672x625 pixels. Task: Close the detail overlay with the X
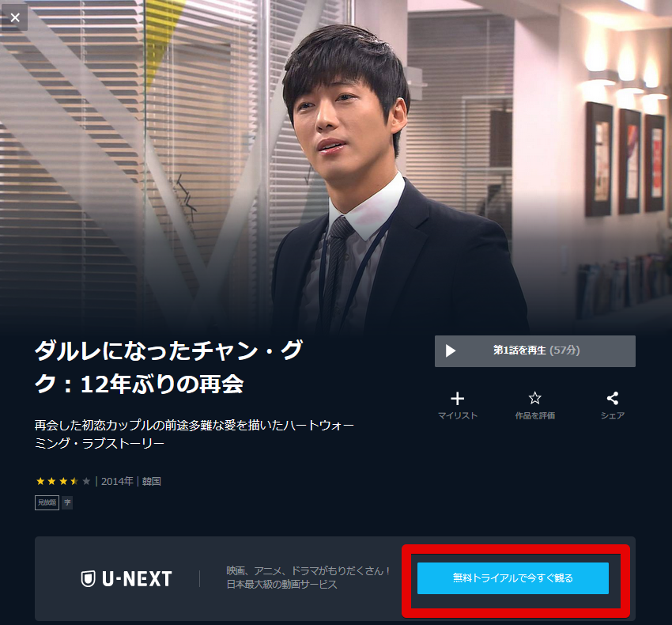[x=15, y=18]
